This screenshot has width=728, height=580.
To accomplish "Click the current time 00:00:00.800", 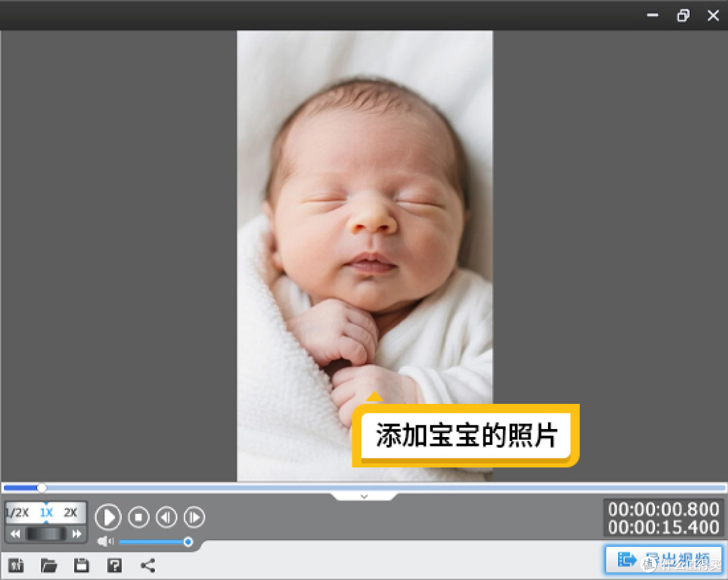I will pyautogui.click(x=663, y=509).
